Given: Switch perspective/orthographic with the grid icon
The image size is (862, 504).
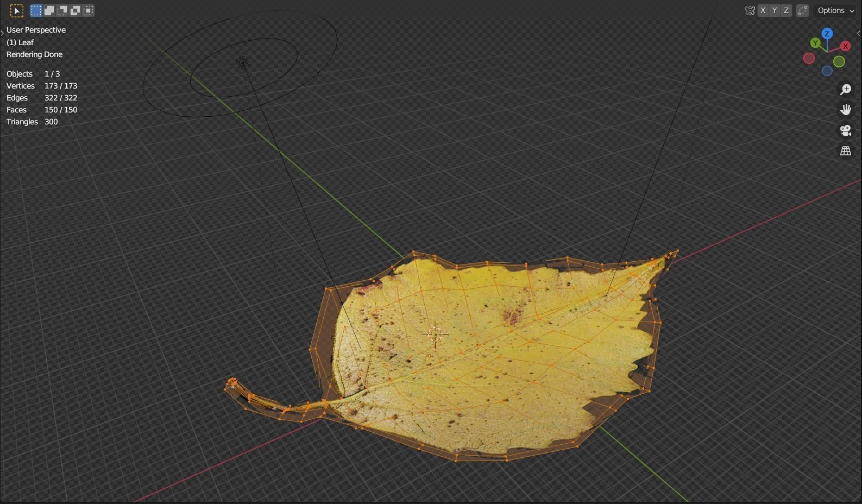Looking at the screenshot, I should (x=846, y=151).
